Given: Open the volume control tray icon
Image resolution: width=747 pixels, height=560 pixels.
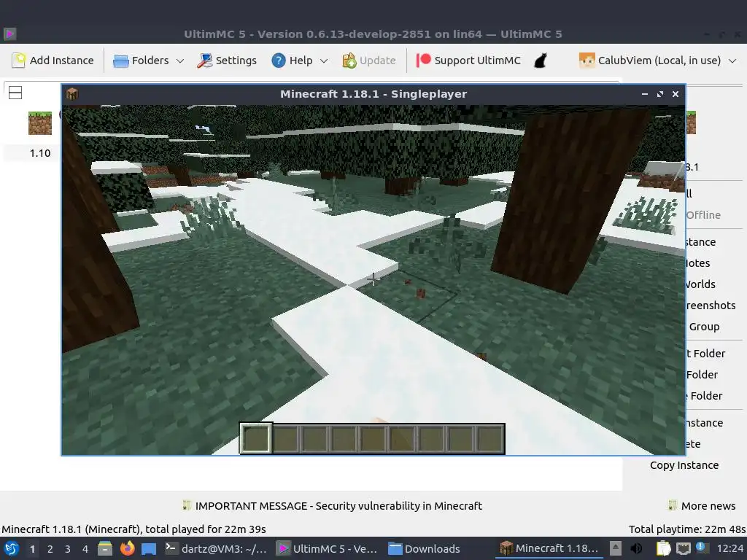Looking at the screenshot, I should tap(635, 548).
